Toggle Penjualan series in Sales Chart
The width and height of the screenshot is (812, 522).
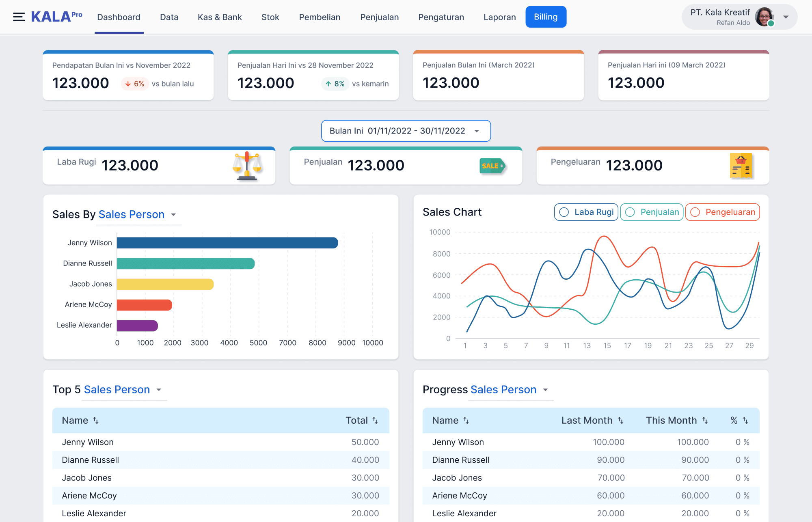pyautogui.click(x=652, y=212)
